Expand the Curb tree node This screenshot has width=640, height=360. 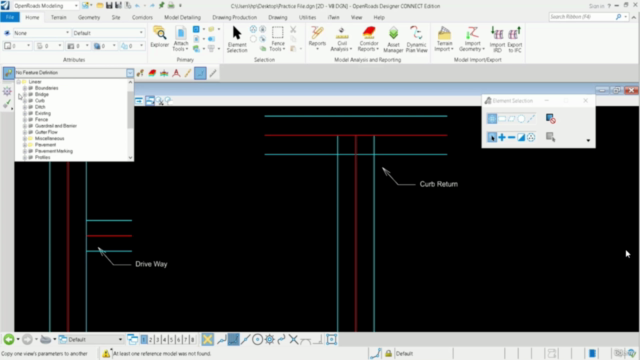tap(24, 100)
